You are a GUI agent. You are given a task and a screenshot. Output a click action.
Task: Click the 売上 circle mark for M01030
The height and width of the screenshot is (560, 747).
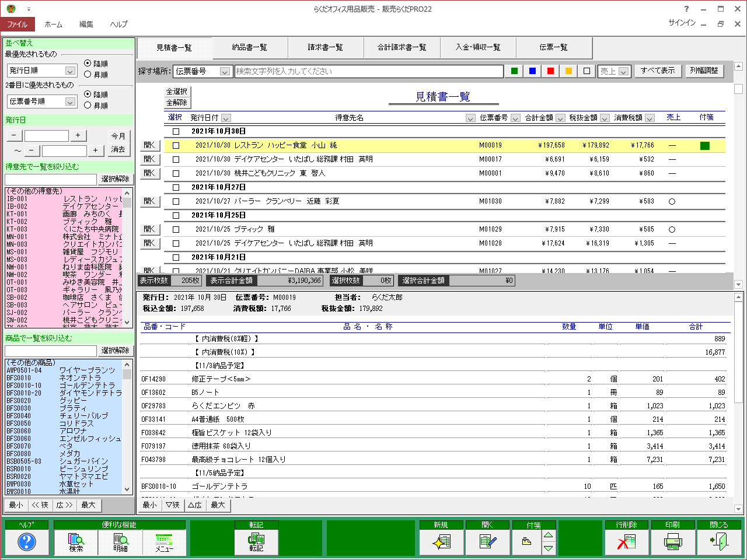coord(672,201)
